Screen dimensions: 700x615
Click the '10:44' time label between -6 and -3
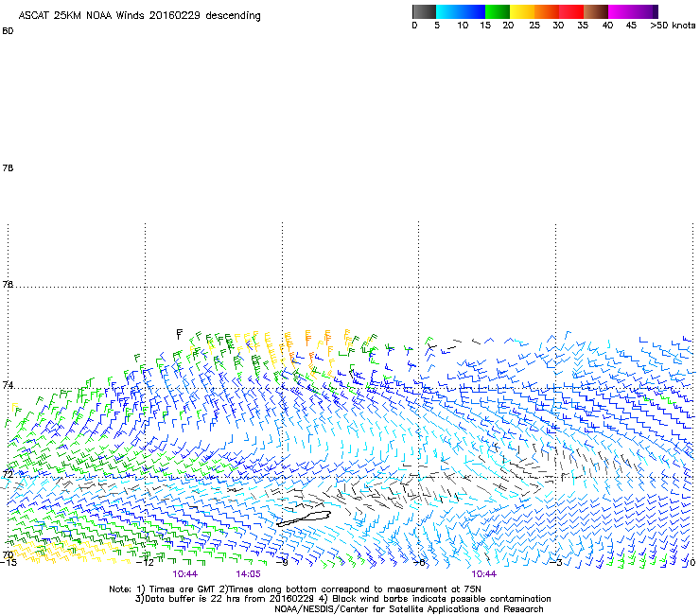[484, 574]
